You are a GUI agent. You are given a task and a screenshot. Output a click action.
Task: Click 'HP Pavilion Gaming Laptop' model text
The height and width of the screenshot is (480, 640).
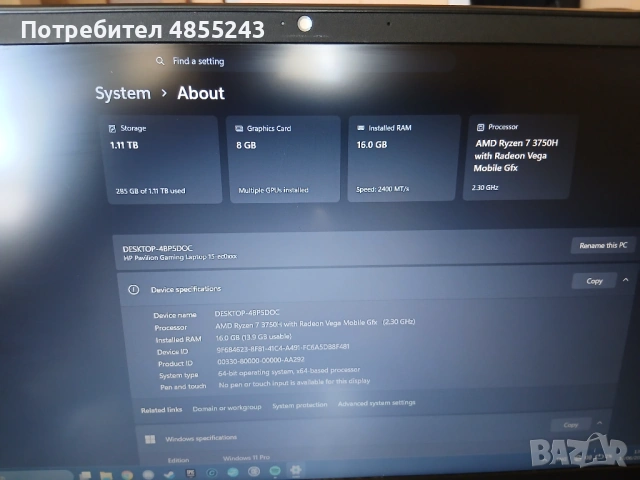point(180,257)
